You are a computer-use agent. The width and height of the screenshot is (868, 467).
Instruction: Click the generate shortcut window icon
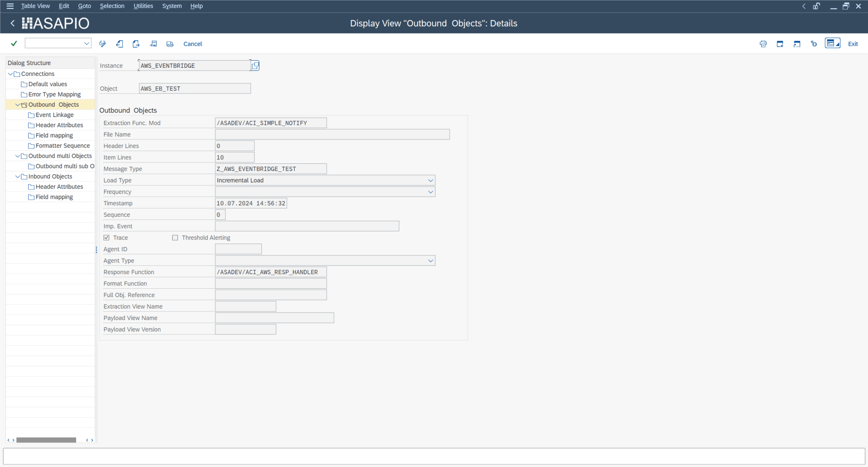pos(797,44)
